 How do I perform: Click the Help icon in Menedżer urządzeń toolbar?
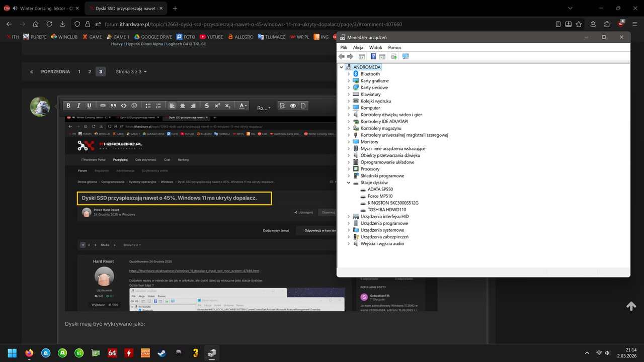click(373, 56)
